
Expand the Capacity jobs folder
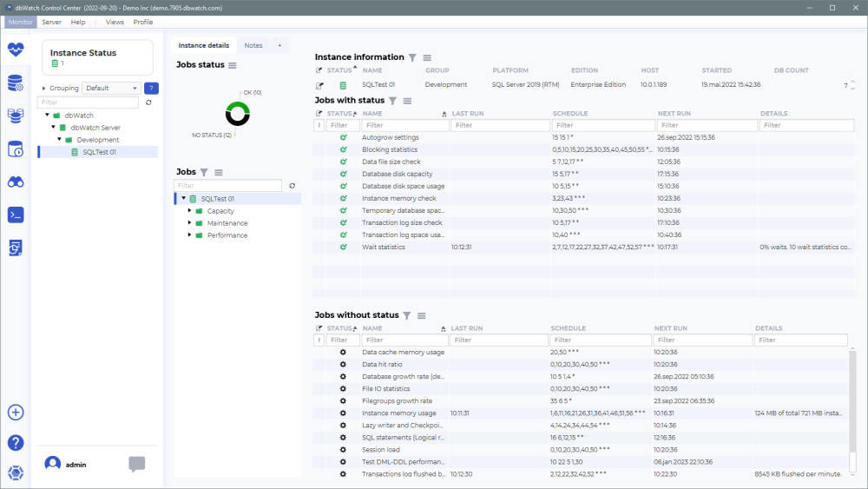pyautogui.click(x=190, y=211)
